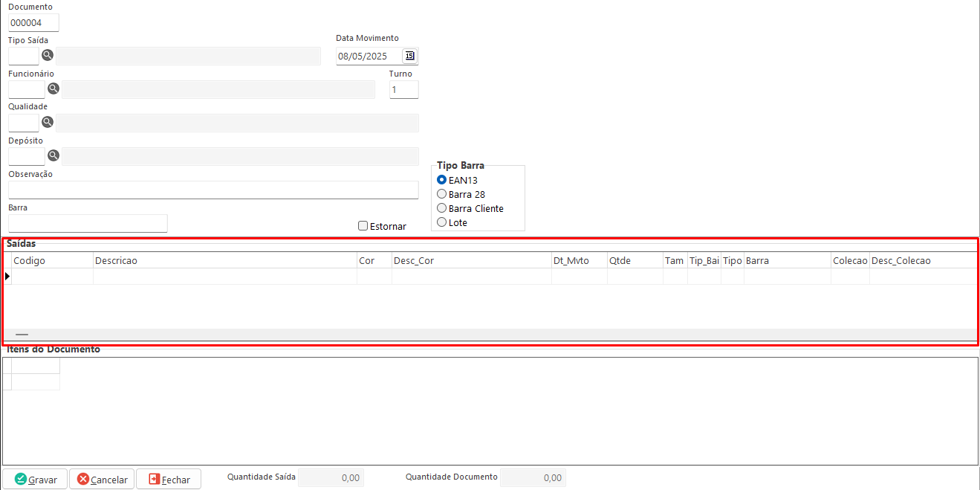
Task: Click the Fechar exit button
Action: 169,480
